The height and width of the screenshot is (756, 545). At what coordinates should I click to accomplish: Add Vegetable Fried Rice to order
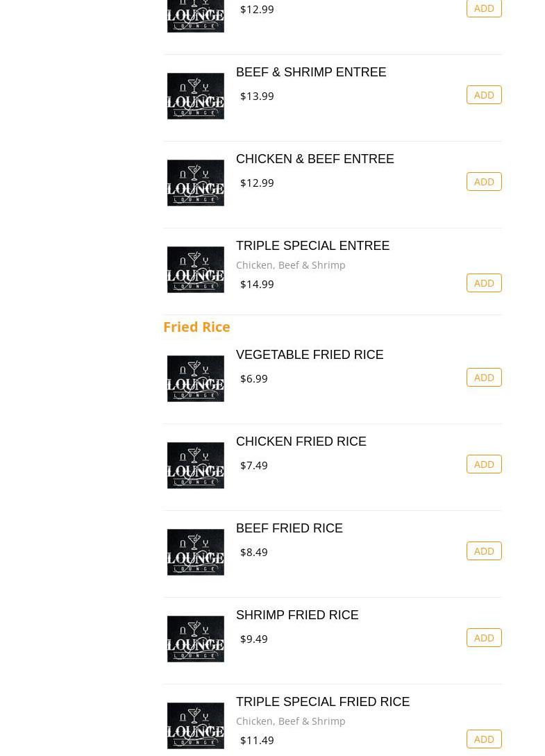484,378
